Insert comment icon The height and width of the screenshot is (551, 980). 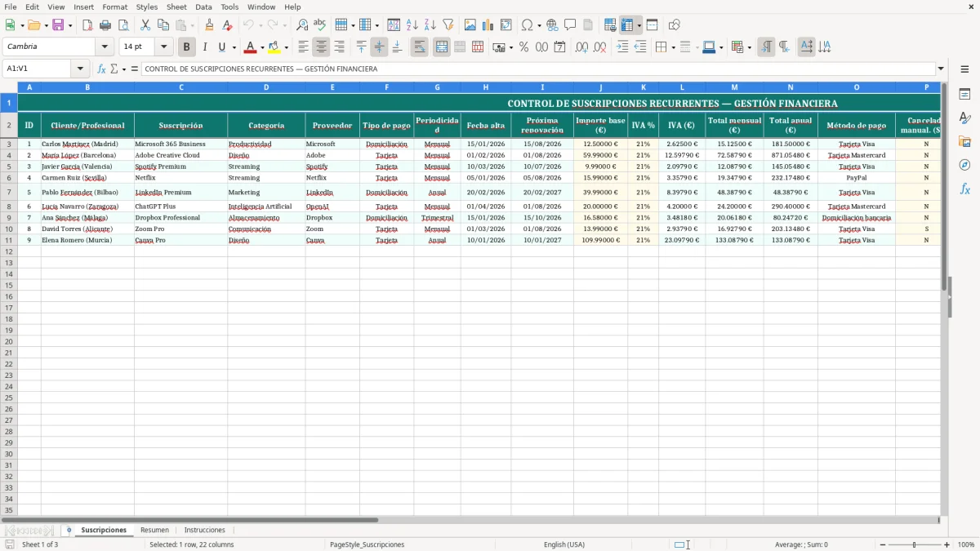[x=570, y=25]
